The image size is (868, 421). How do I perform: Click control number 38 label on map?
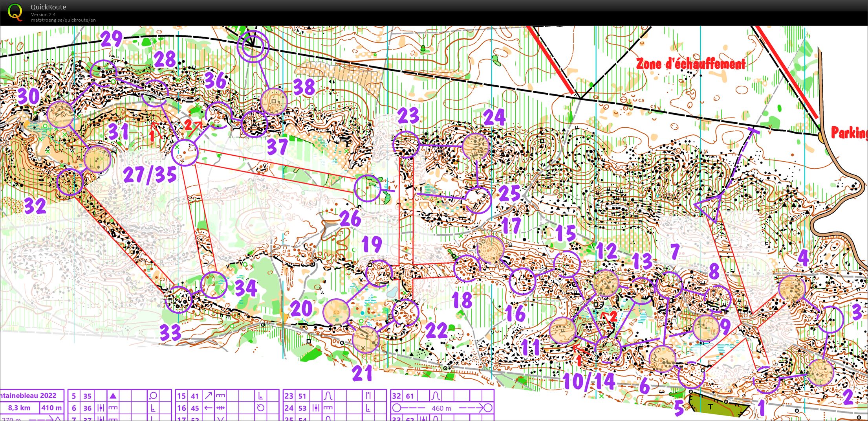coord(304,87)
